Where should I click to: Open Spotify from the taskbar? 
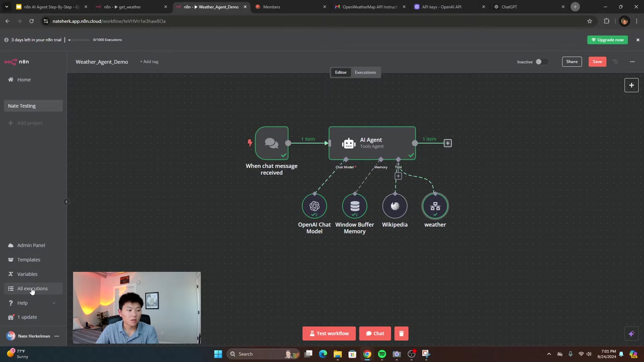(x=382, y=354)
